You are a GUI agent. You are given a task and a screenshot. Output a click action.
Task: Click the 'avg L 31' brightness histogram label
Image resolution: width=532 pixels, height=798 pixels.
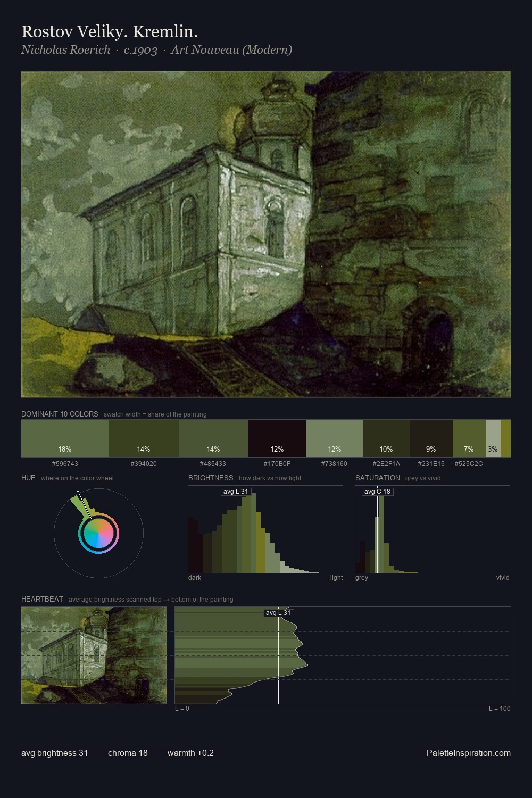pos(236,492)
